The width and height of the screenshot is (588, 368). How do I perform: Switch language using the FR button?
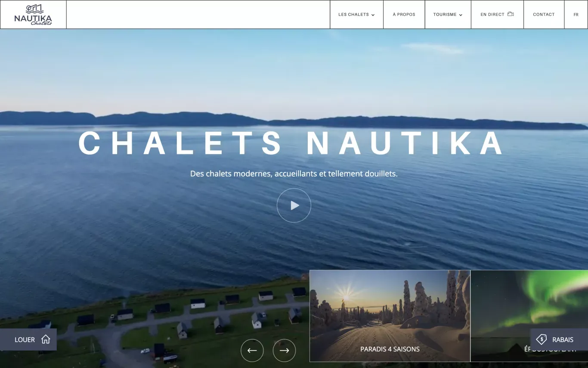576,15
